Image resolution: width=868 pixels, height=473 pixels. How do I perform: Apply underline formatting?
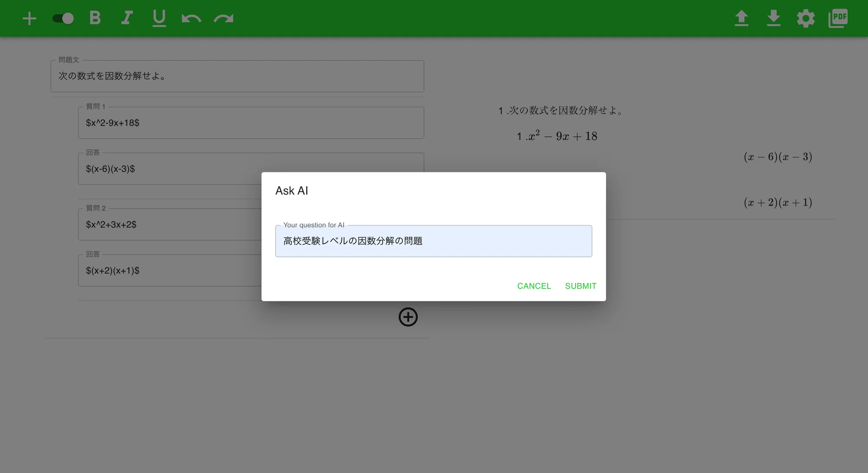point(159,18)
